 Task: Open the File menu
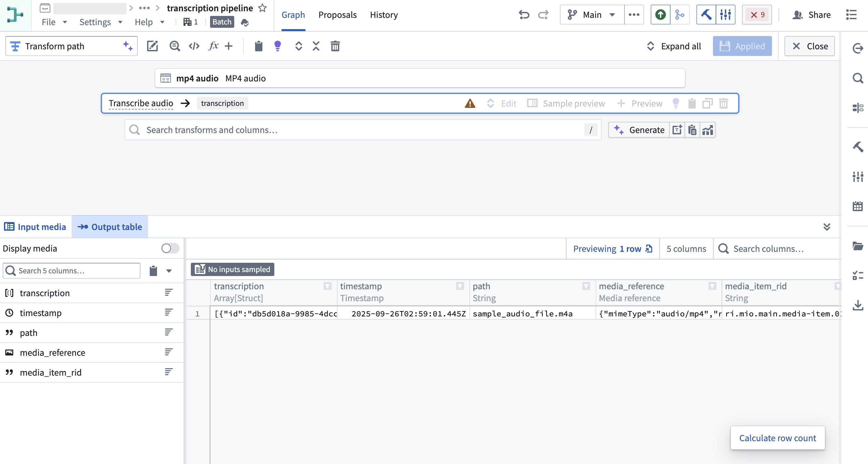[54, 22]
